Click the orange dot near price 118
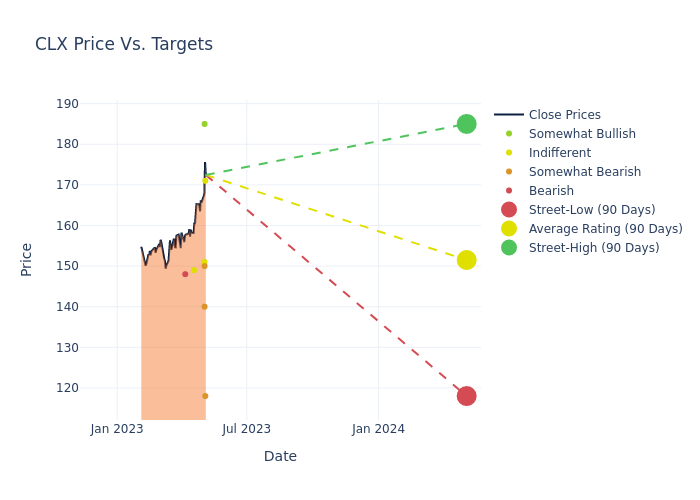The image size is (700, 500). (204, 396)
